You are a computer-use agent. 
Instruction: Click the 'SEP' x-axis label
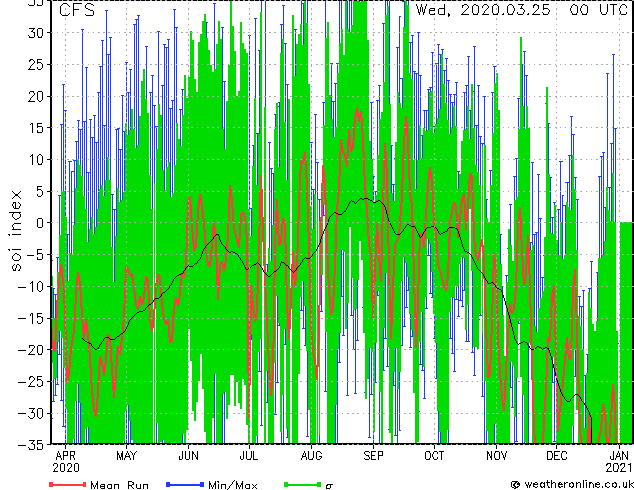[x=373, y=456]
